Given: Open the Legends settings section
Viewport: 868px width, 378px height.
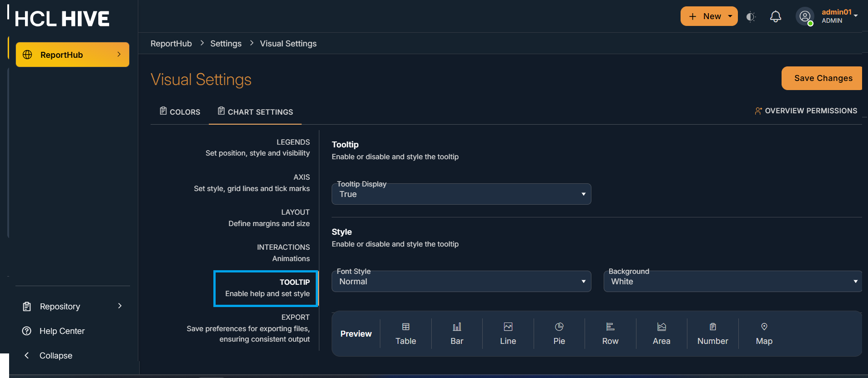Looking at the screenshot, I should coord(257,148).
